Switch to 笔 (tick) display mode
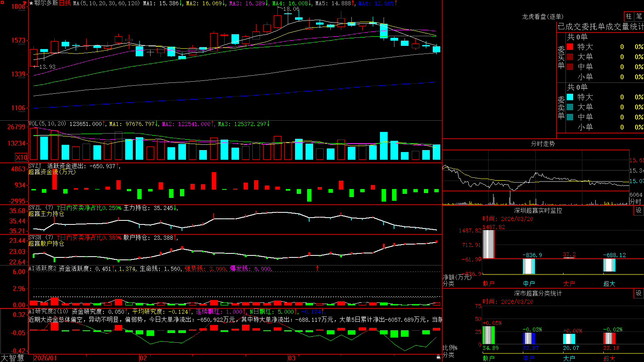644x362 pixels. tap(639, 16)
